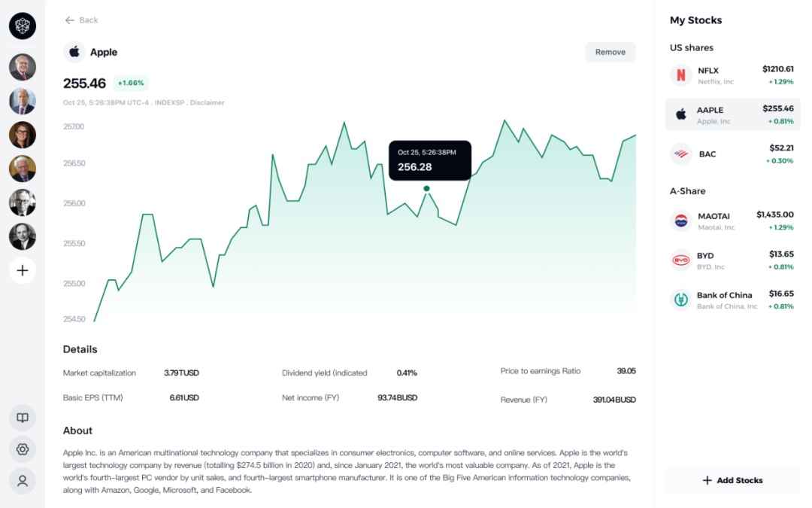The width and height of the screenshot is (812, 508).
Task: Click the Apple logo beside the company name header
Action: pos(74,52)
